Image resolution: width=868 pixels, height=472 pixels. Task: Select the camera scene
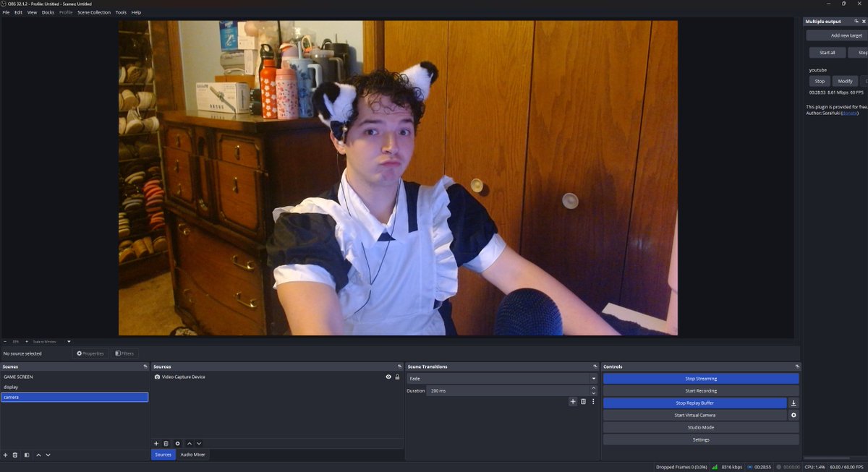(75, 397)
